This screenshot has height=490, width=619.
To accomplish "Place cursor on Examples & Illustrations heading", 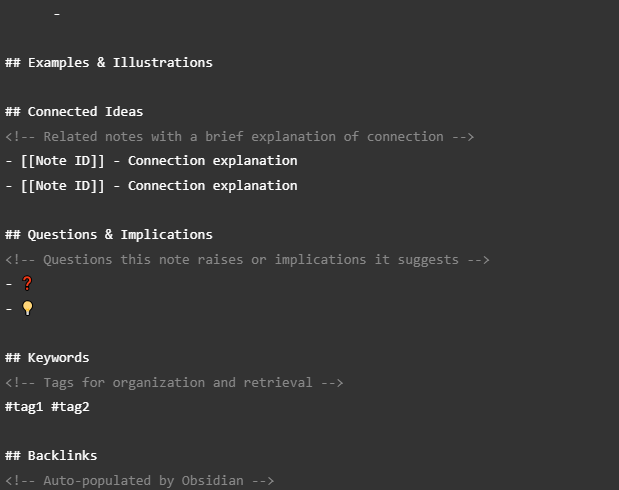I will point(109,62).
